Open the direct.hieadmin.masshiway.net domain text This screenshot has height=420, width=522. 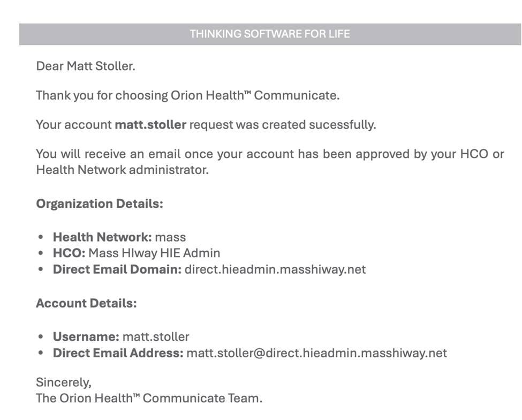275,269
